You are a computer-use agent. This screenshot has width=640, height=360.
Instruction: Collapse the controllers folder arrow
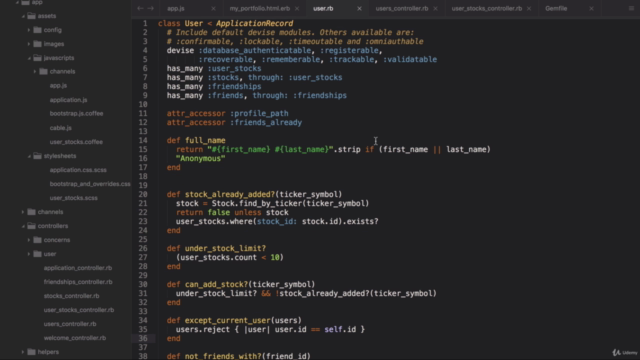pos(23,226)
